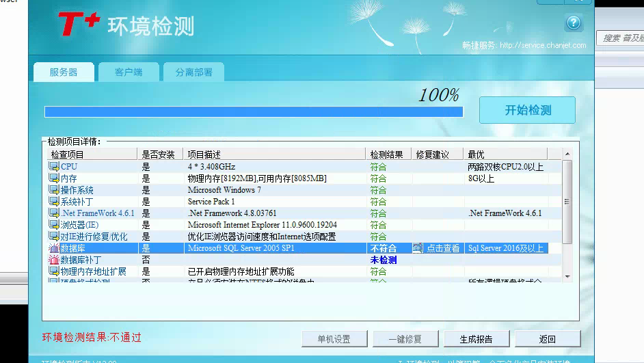The height and width of the screenshot is (363, 644).
Task: Select 否 installed cell for 数据库补丁
Action: click(146, 260)
